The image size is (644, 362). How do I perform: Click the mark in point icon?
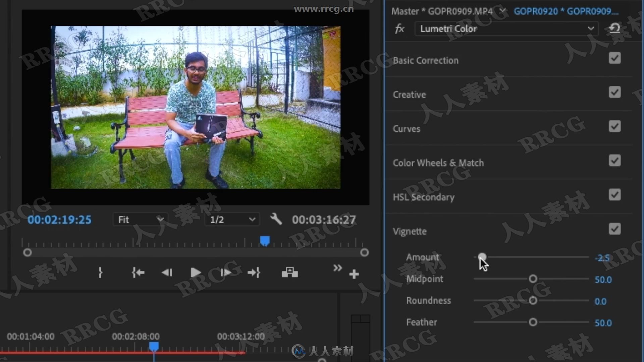point(101,273)
